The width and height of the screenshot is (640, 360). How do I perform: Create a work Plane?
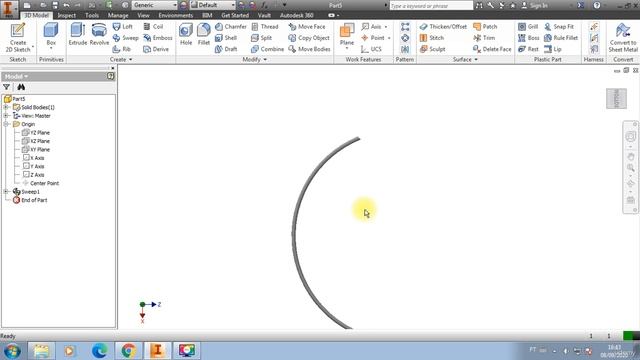coord(347,35)
